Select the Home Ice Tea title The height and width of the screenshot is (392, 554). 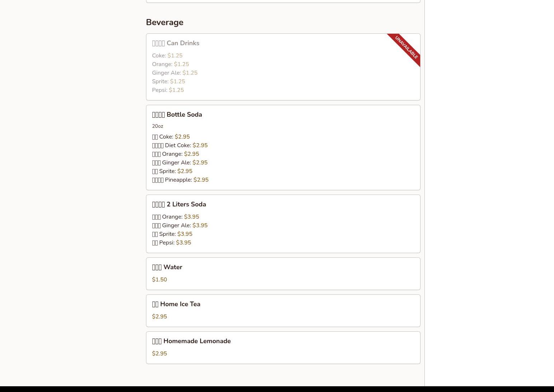176,304
